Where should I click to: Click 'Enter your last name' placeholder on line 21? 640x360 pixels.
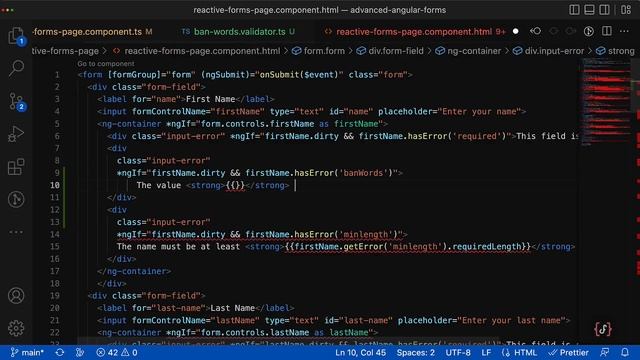click(512, 320)
